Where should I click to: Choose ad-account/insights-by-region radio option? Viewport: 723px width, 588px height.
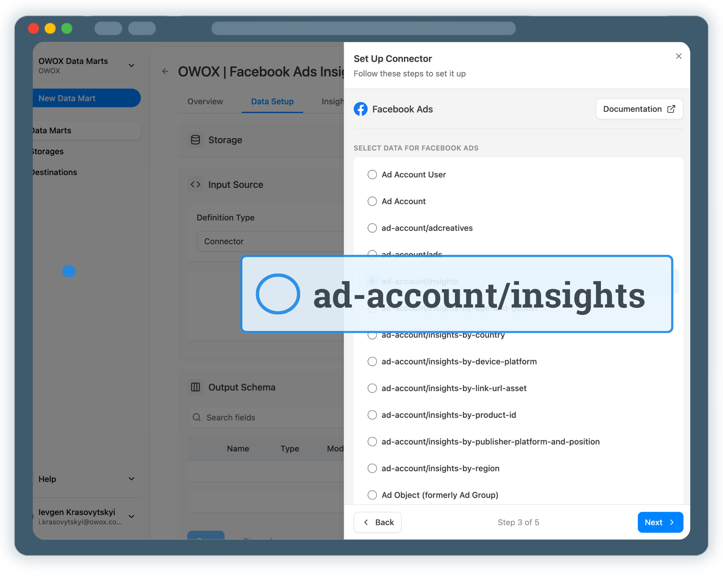click(372, 468)
